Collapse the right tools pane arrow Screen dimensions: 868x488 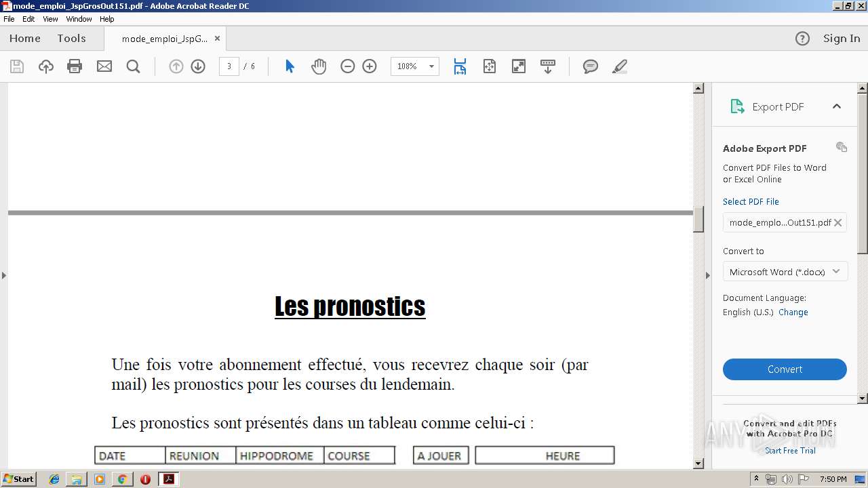pyautogui.click(x=708, y=275)
